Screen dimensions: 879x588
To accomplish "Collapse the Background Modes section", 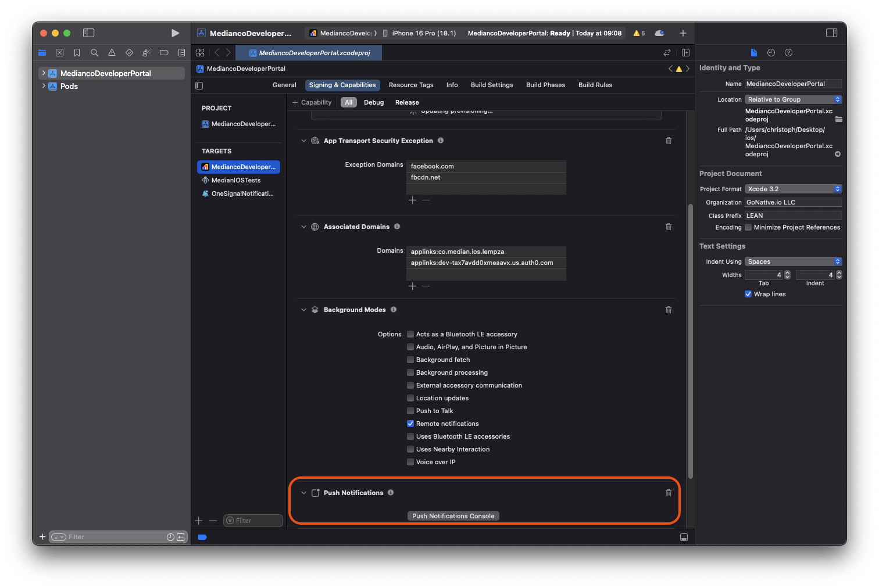I will tap(303, 310).
